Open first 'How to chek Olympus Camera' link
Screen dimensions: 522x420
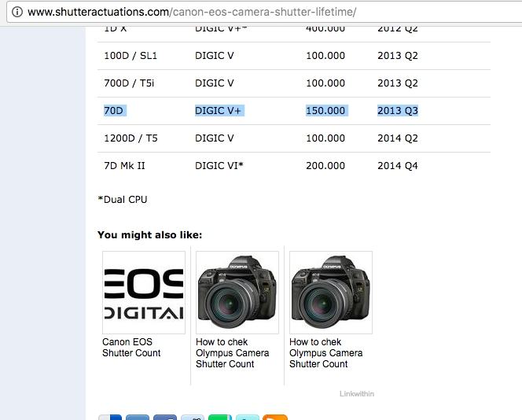pos(233,353)
